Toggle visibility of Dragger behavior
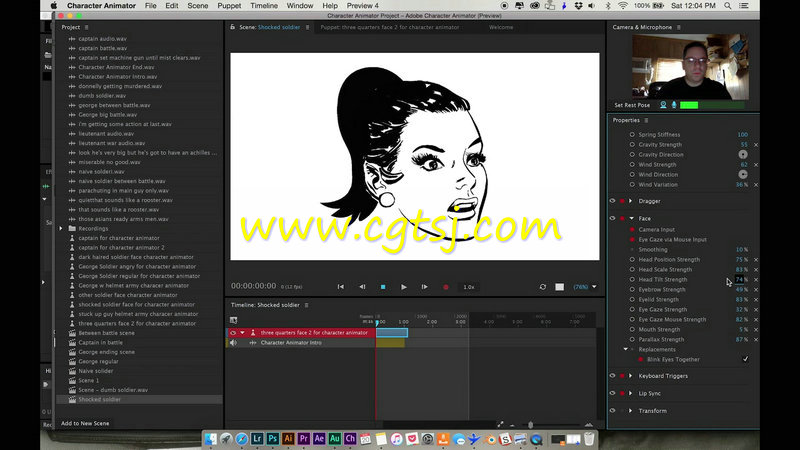This screenshot has width=800, height=450. pyautogui.click(x=613, y=201)
